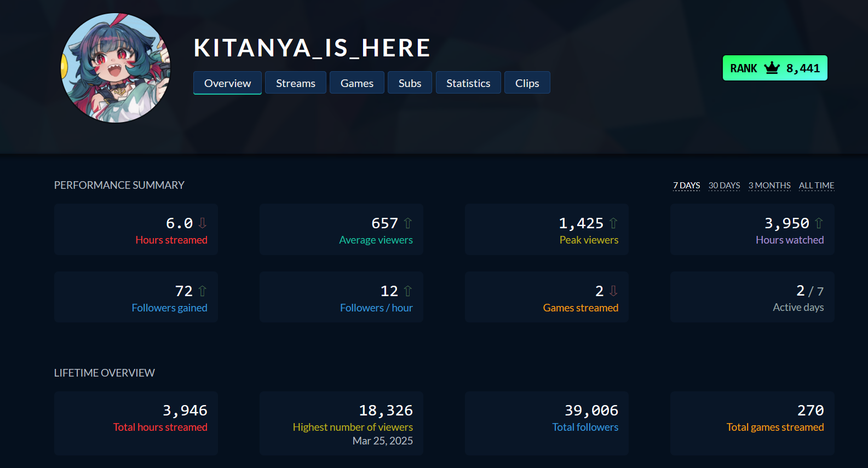868x468 pixels.
Task: Click the 2 / 7 active days value
Action: tap(810, 291)
